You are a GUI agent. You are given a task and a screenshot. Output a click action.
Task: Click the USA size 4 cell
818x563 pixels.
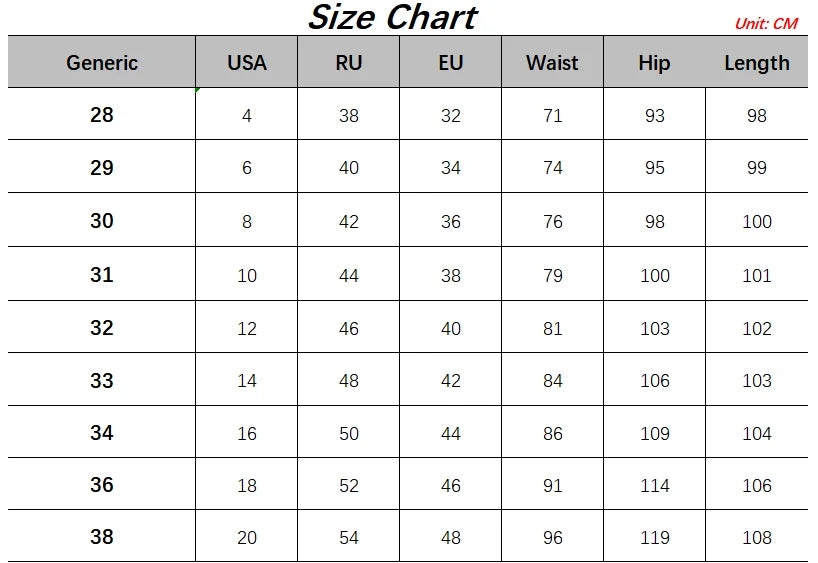click(x=247, y=116)
